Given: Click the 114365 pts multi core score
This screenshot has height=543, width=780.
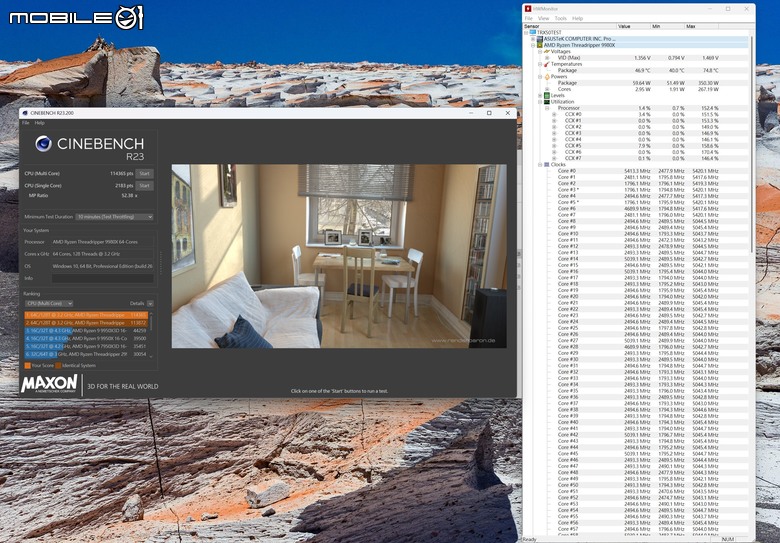Looking at the screenshot, I should 121,174.
